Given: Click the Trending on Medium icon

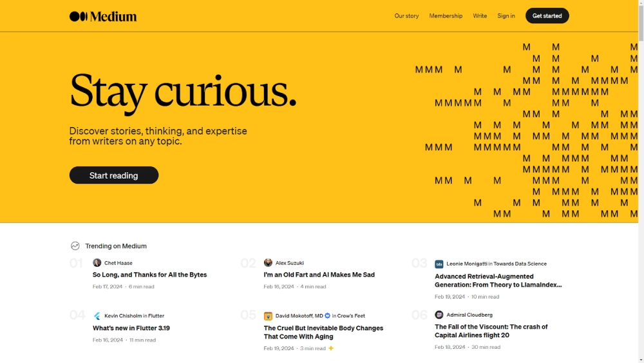Looking at the screenshot, I should pyautogui.click(x=75, y=246).
